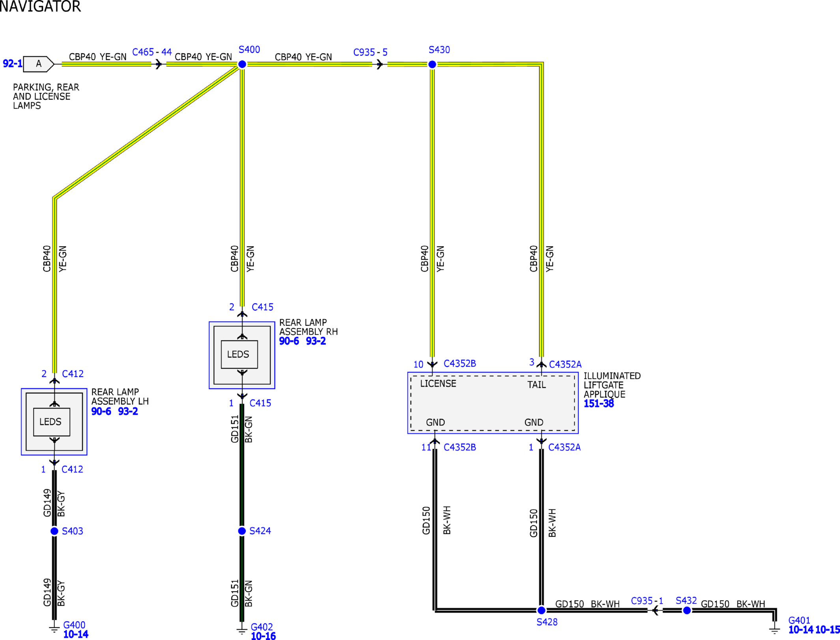
Task: Select the G401 ground label
Action: click(799, 621)
